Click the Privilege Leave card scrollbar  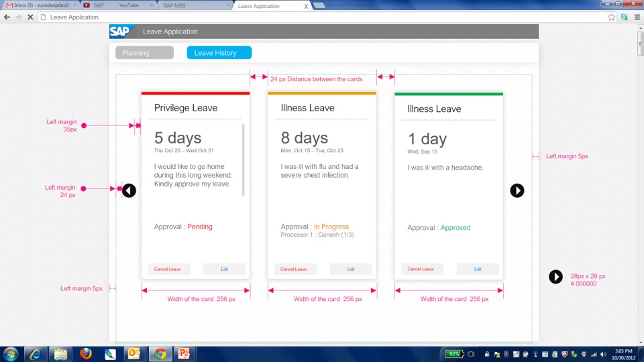pos(243,160)
